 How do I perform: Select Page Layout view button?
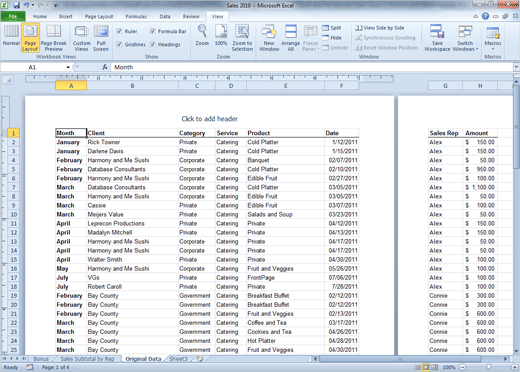coord(30,38)
